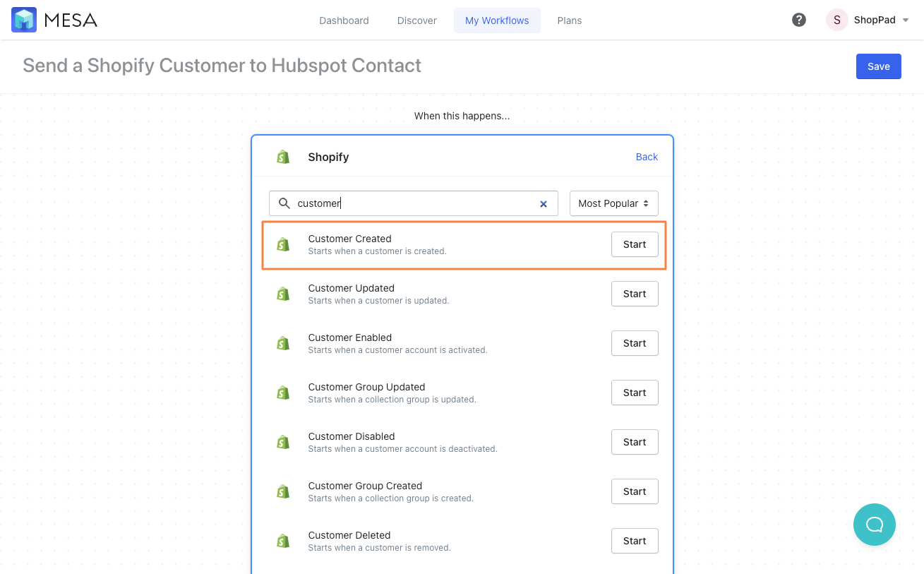Start the Customer Enabled trigger
The image size is (924, 574).
pos(635,343)
